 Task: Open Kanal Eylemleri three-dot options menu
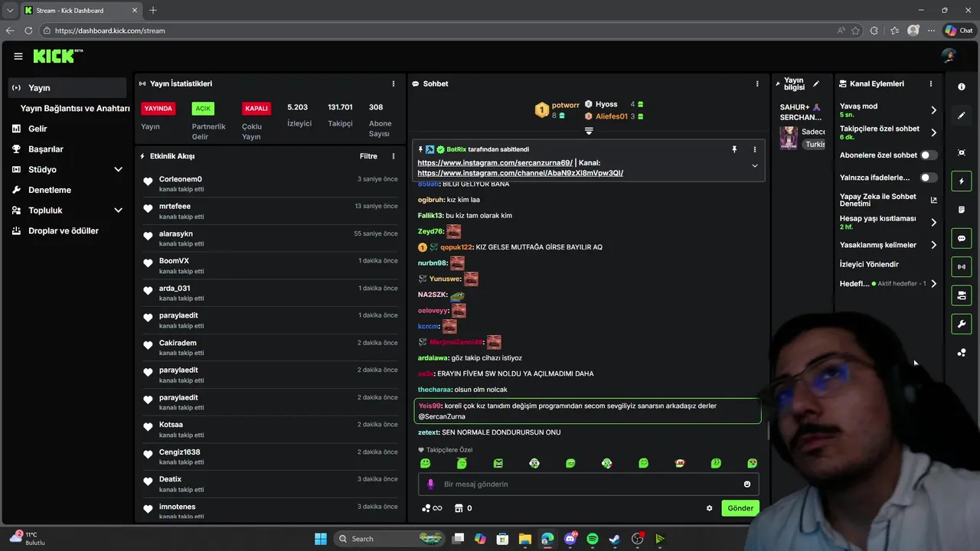tap(931, 83)
